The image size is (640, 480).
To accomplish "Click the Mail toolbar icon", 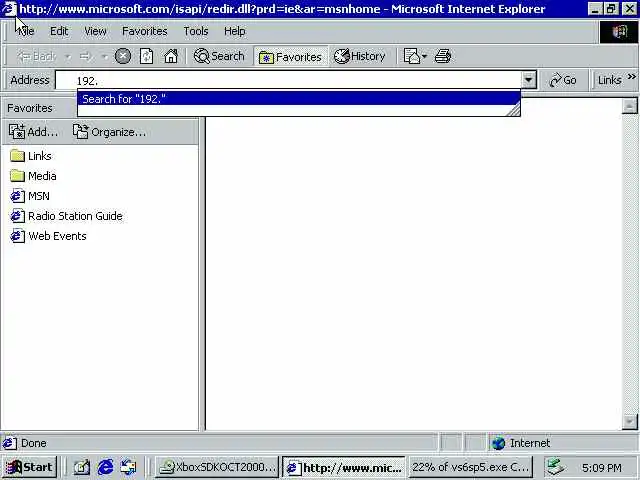I will click(411, 56).
